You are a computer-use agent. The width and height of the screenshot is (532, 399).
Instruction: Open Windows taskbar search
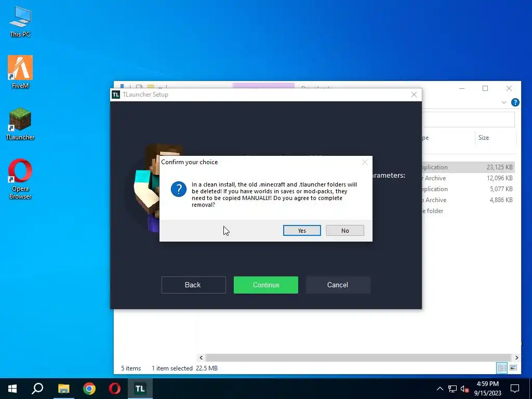(x=37, y=389)
